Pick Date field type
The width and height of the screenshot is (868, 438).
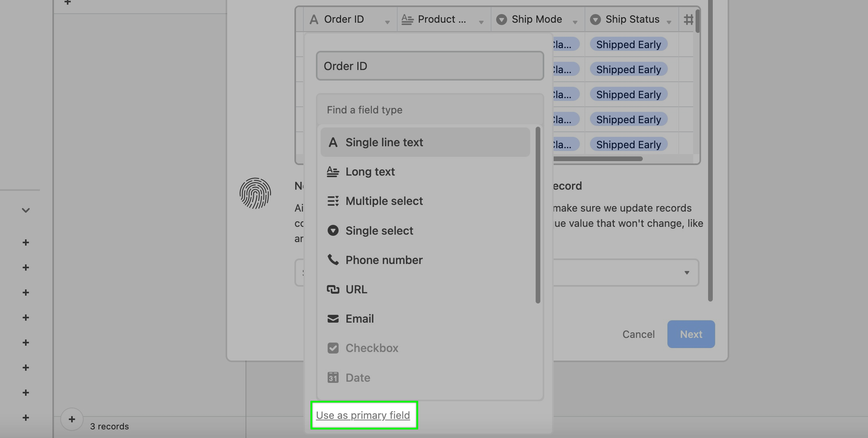425,378
